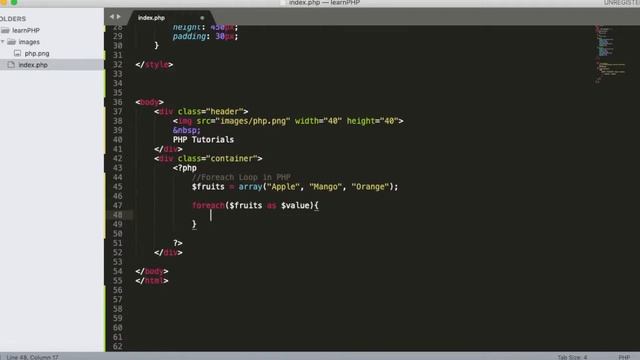640x360 pixels.
Task: Go to previous tab with left arrow
Action: [x=112, y=17]
